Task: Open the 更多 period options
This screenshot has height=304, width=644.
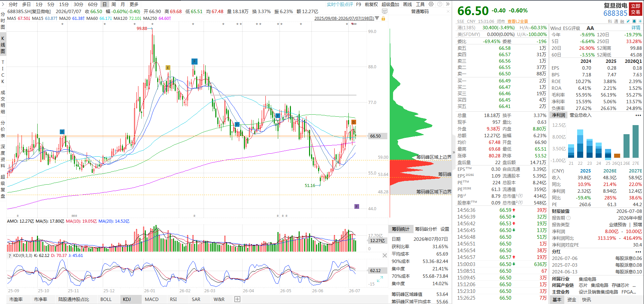Action: pyautogui.click(x=134, y=4)
